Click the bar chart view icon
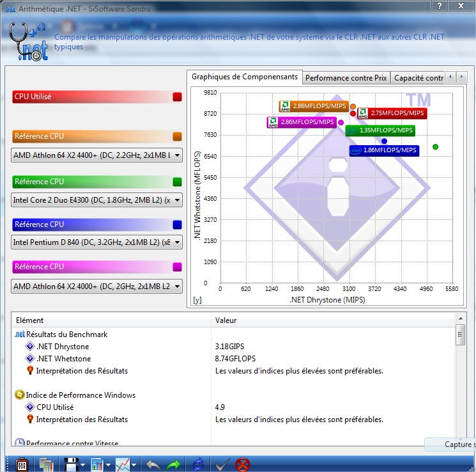The height and width of the screenshot is (472, 476). [x=97, y=465]
